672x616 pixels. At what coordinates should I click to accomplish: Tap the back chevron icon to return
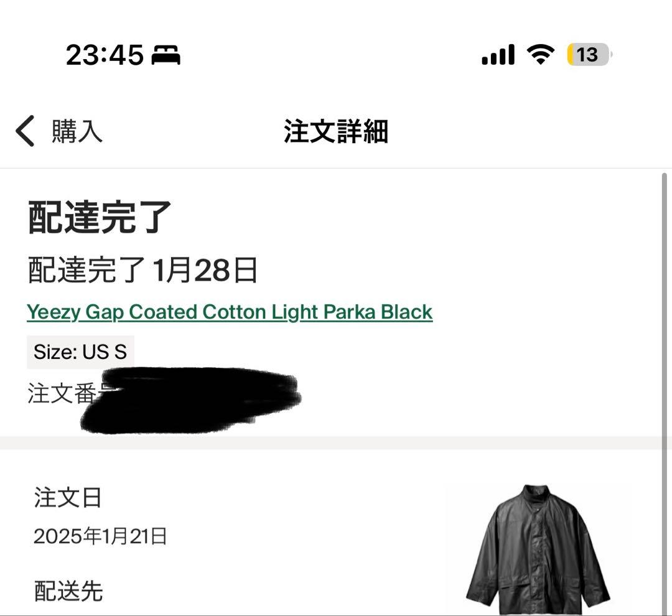click(x=25, y=132)
